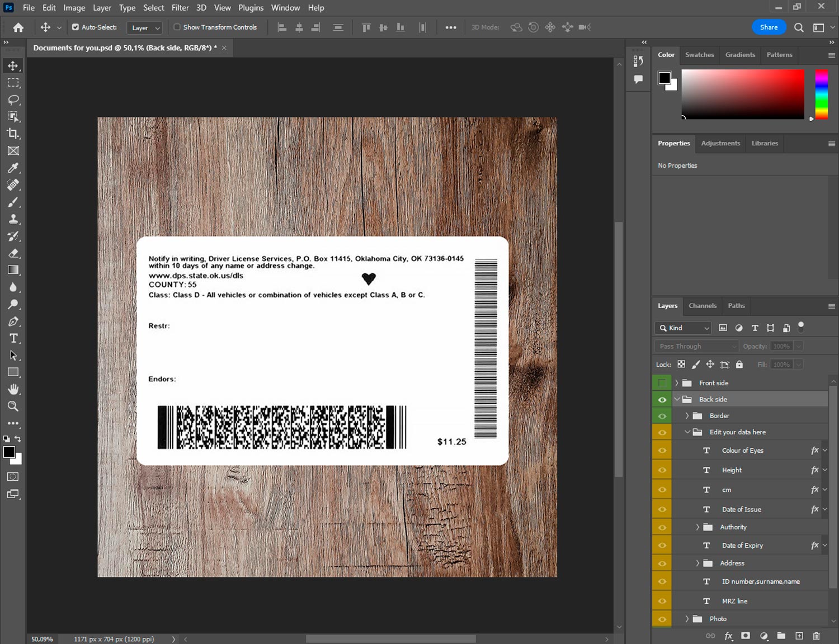Screen dimensions: 839x644
Task: Expand the Border layer group
Action: pyautogui.click(x=687, y=416)
